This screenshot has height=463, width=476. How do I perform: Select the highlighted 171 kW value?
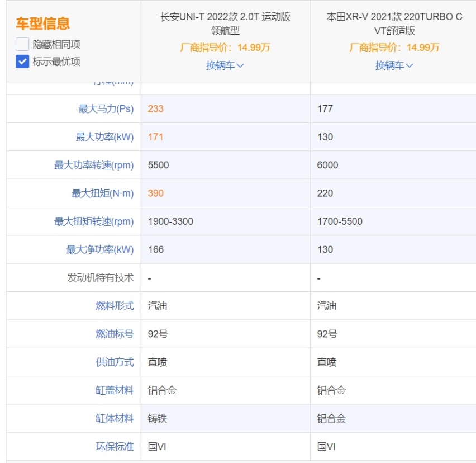pyautogui.click(x=155, y=137)
